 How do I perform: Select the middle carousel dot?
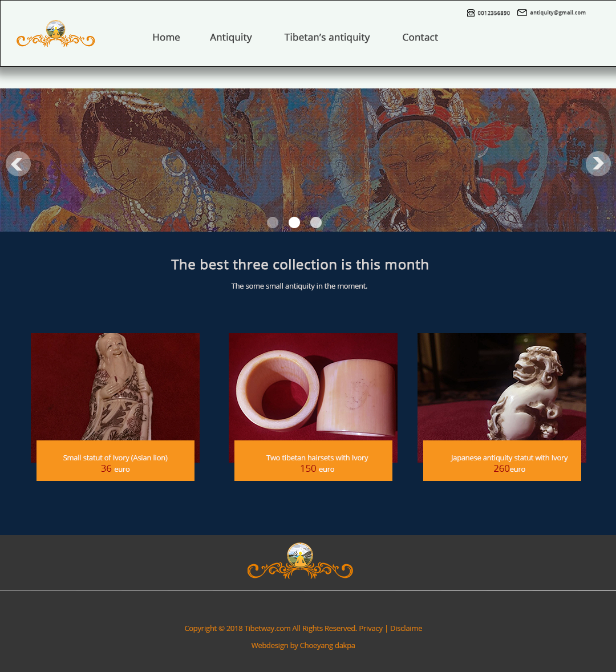(294, 222)
